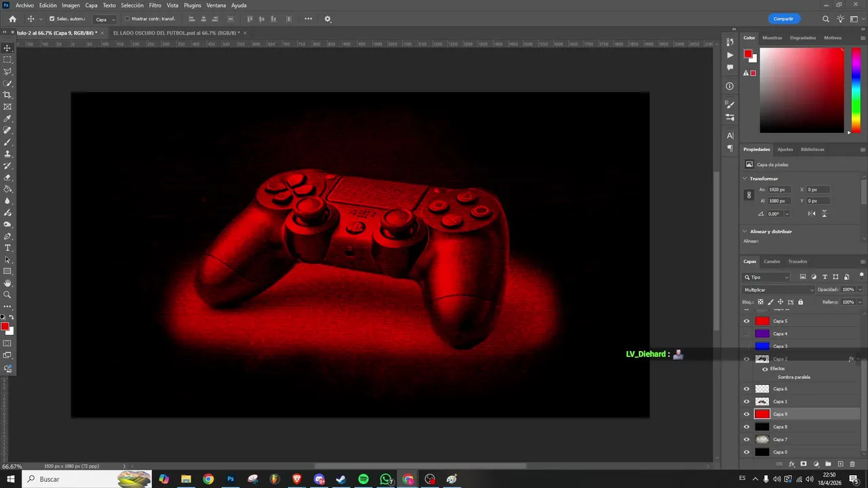
Task: Select the Frame tool
Action: [x=7, y=106]
